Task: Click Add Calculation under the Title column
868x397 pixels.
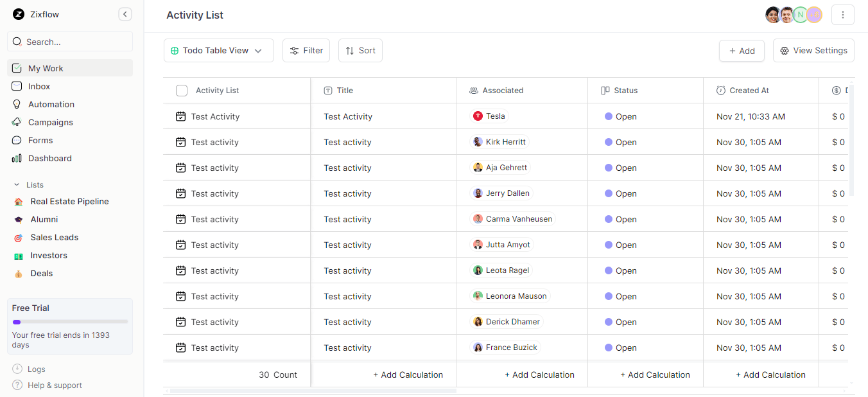Action: pyautogui.click(x=408, y=375)
